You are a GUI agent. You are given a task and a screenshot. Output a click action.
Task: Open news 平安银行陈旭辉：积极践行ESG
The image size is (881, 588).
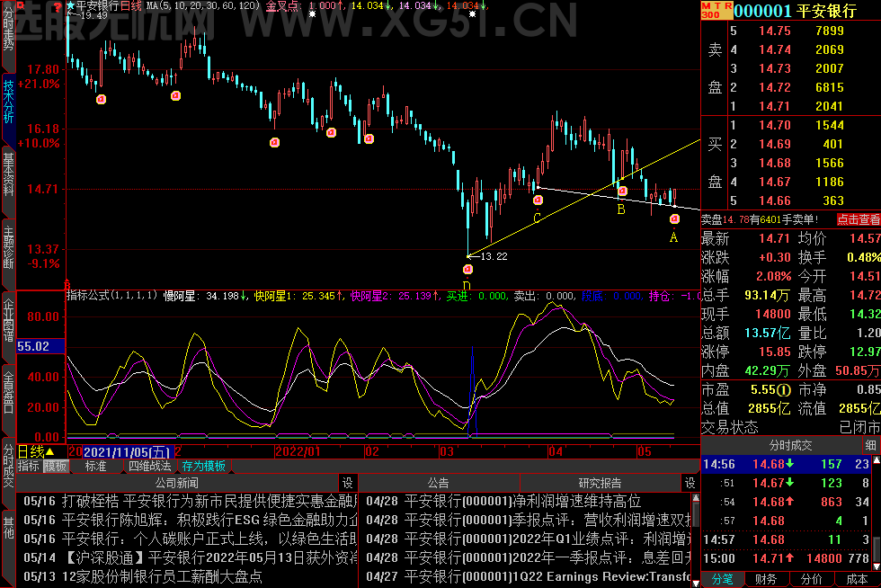coord(190,520)
